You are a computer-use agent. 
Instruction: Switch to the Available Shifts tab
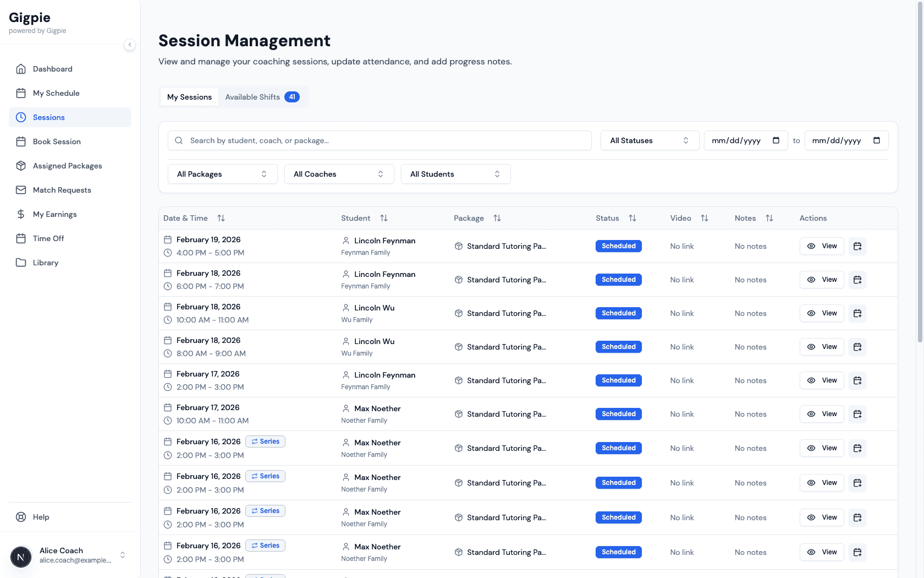click(x=262, y=97)
